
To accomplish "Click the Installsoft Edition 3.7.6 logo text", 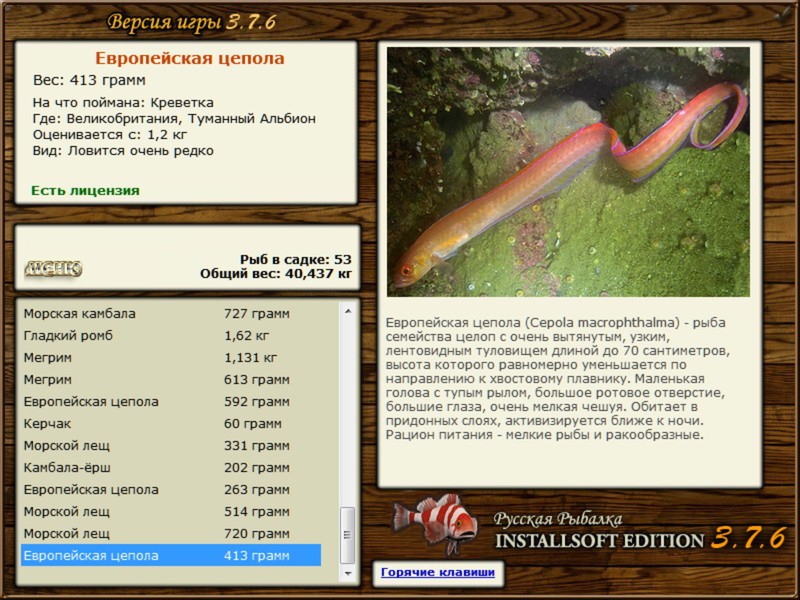I will pyautogui.click(x=641, y=538).
